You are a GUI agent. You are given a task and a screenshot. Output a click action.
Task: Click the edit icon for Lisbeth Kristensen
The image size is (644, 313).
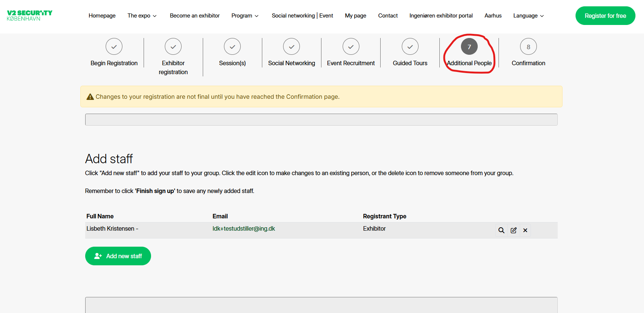click(x=513, y=230)
